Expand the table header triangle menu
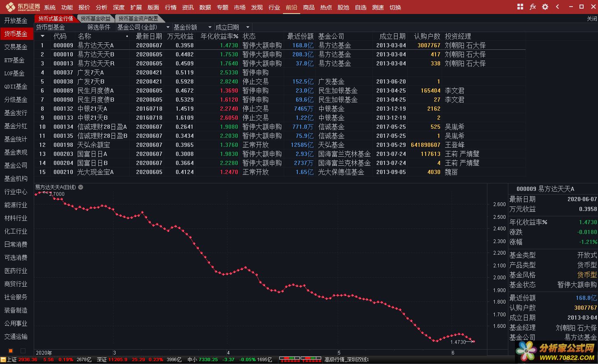The height and width of the screenshot is (364, 598). (x=42, y=36)
